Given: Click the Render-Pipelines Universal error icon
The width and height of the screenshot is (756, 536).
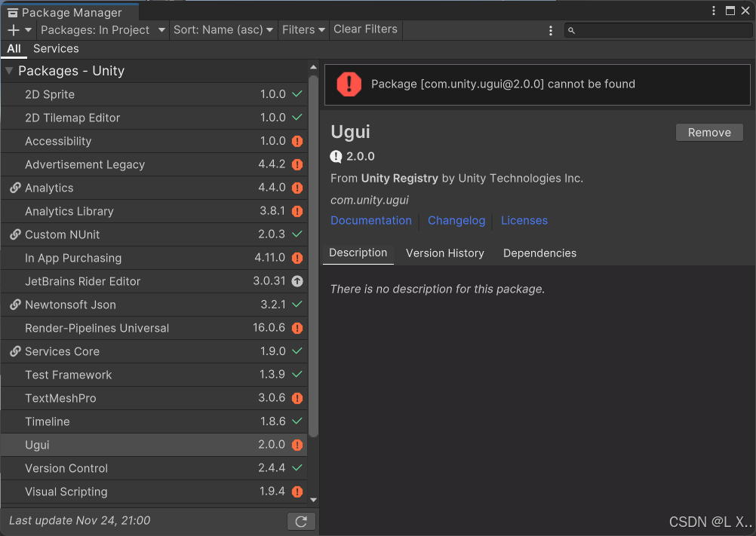Looking at the screenshot, I should pyautogui.click(x=297, y=329).
